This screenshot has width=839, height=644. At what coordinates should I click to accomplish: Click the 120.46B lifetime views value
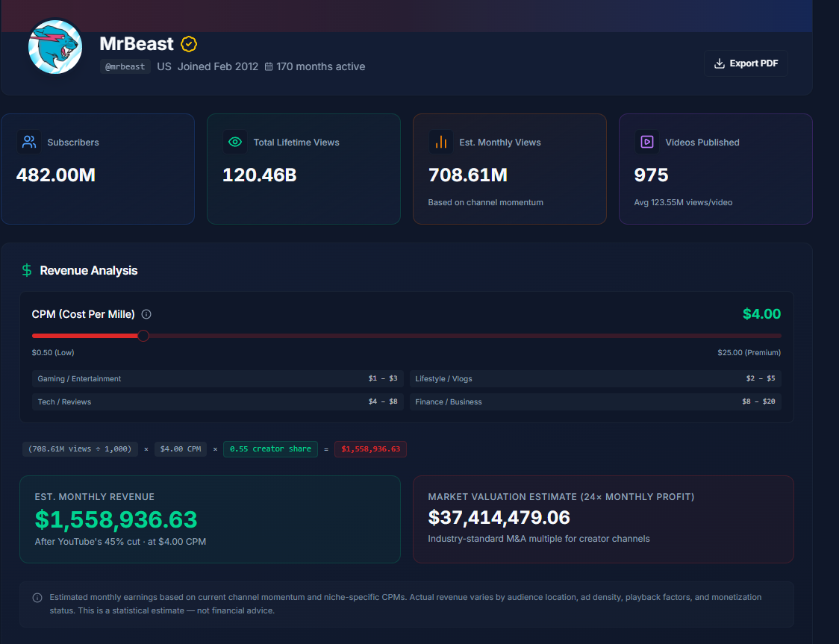coord(260,175)
